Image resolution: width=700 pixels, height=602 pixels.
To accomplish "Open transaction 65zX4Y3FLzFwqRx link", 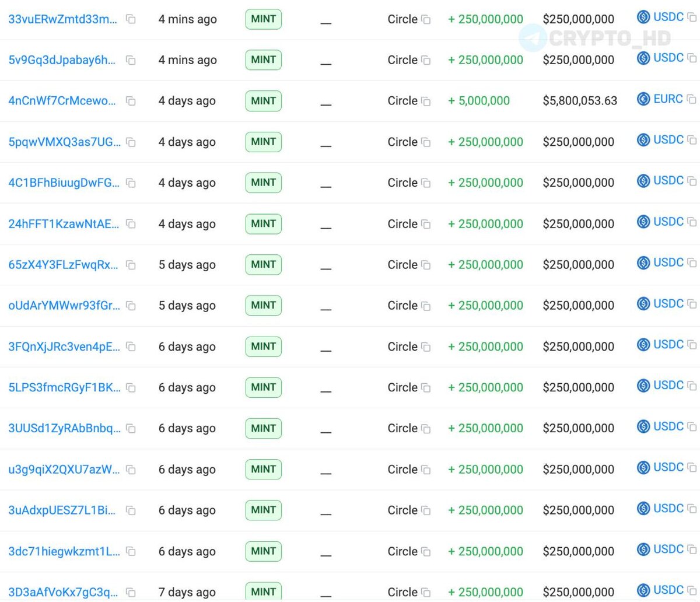I will coord(63,265).
